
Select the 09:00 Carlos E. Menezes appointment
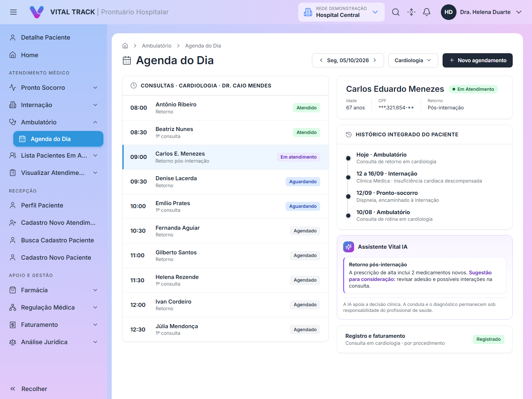[x=225, y=157]
